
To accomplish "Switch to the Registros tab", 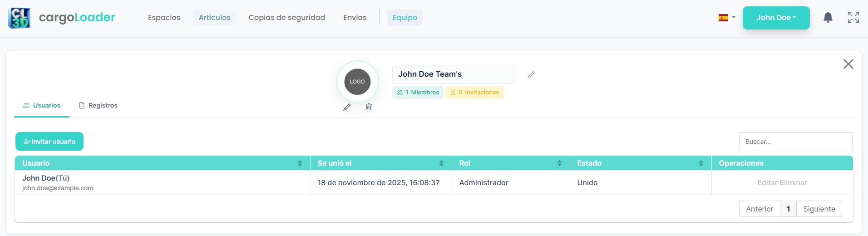I will pyautogui.click(x=98, y=105).
